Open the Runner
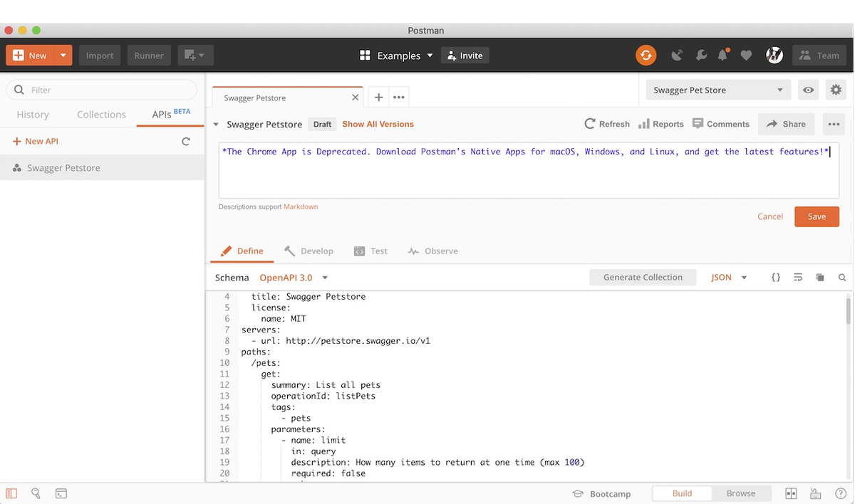This screenshot has width=855, height=504. 149,56
